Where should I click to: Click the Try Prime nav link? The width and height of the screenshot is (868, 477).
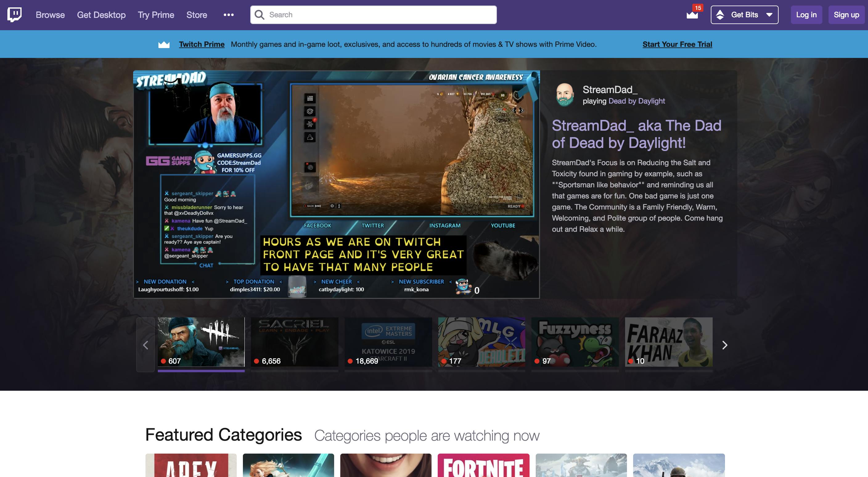(x=156, y=15)
